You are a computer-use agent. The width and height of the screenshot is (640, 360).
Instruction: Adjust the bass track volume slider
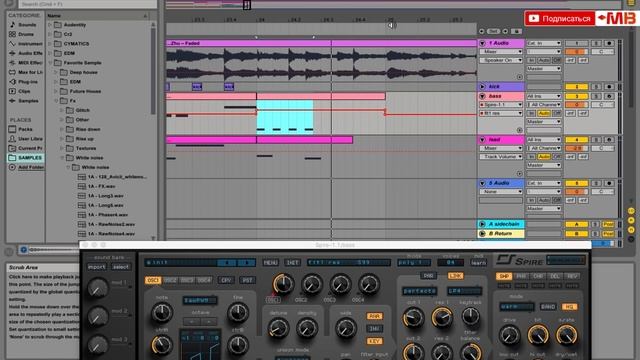[576, 105]
